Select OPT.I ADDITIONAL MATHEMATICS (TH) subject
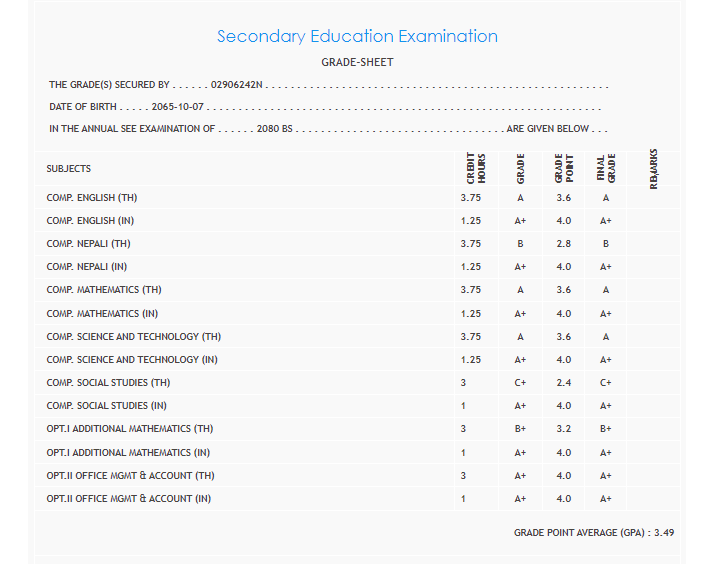 [x=130, y=429]
